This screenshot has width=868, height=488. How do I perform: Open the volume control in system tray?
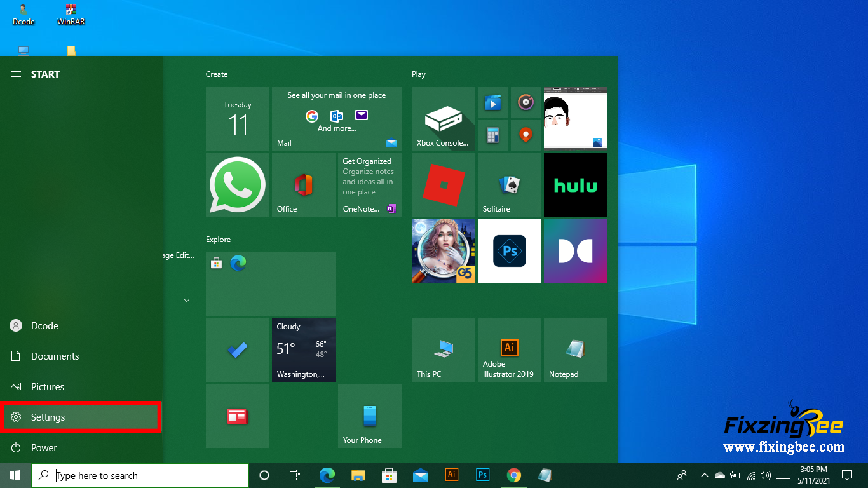coord(765,475)
